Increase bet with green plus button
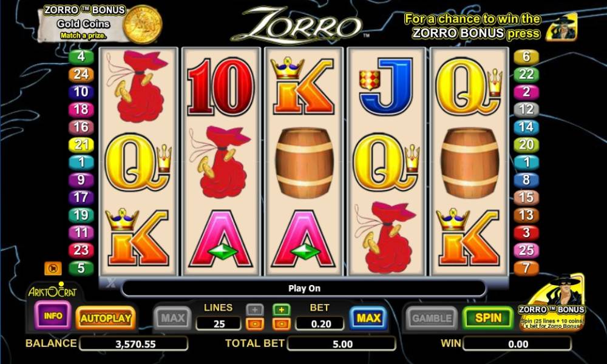 (x=282, y=310)
